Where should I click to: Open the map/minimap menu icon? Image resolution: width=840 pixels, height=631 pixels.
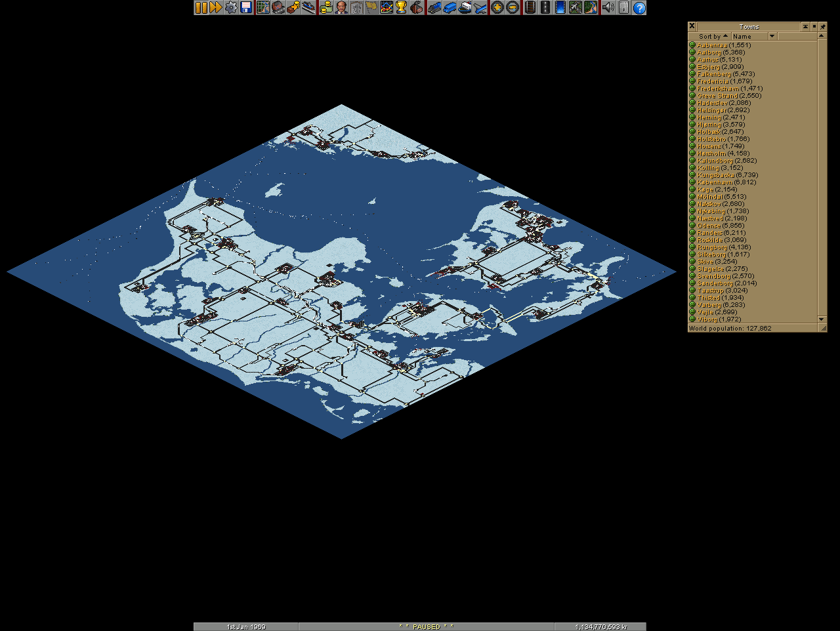click(x=263, y=8)
